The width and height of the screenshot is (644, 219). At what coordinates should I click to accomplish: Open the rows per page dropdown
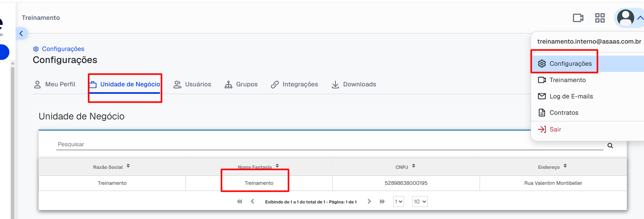coord(420,201)
